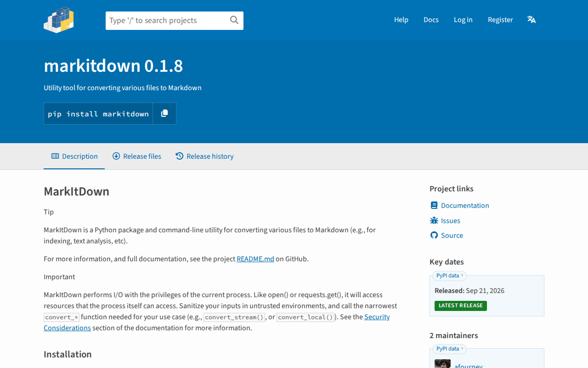This screenshot has width=588, height=368.
Task: Click the Installation heading
Action: click(x=68, y=354)
